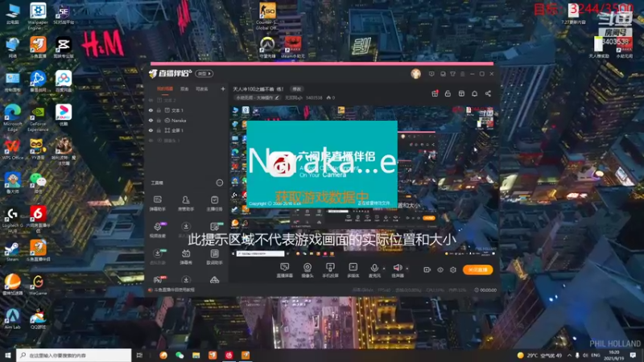Add 多媒体 media source

[353, 270]
